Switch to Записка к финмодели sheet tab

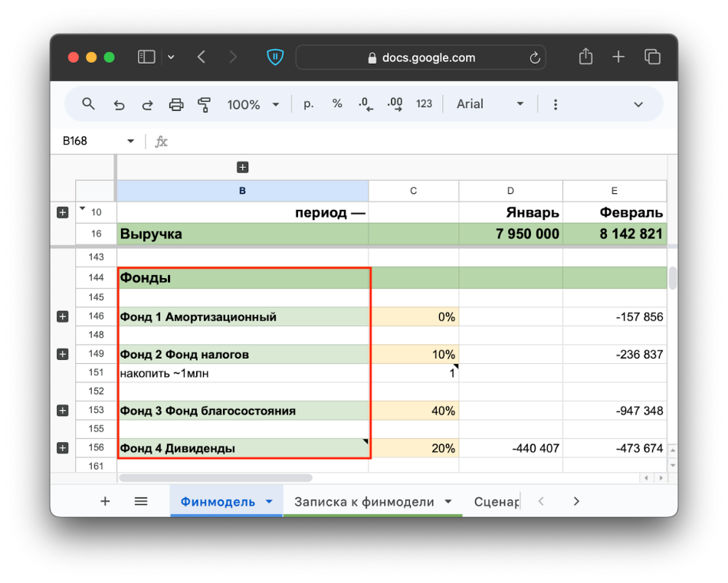click(365, 502)
